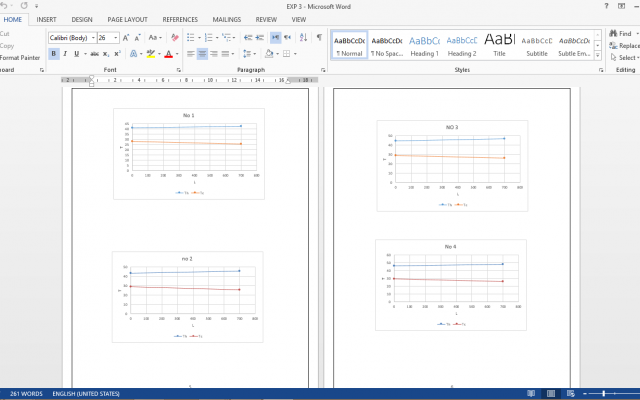Apply the Title style
Viewport: 640px width, 400px height.
[499, 45]
